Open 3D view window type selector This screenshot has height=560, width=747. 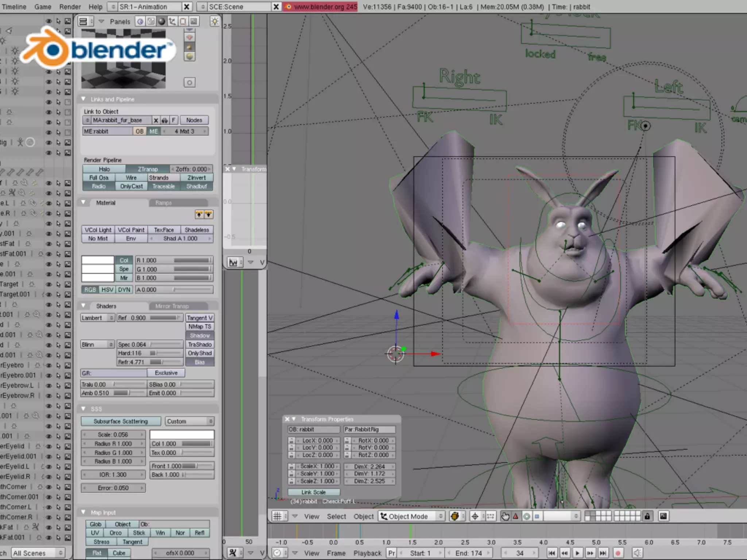click(280, 516)
